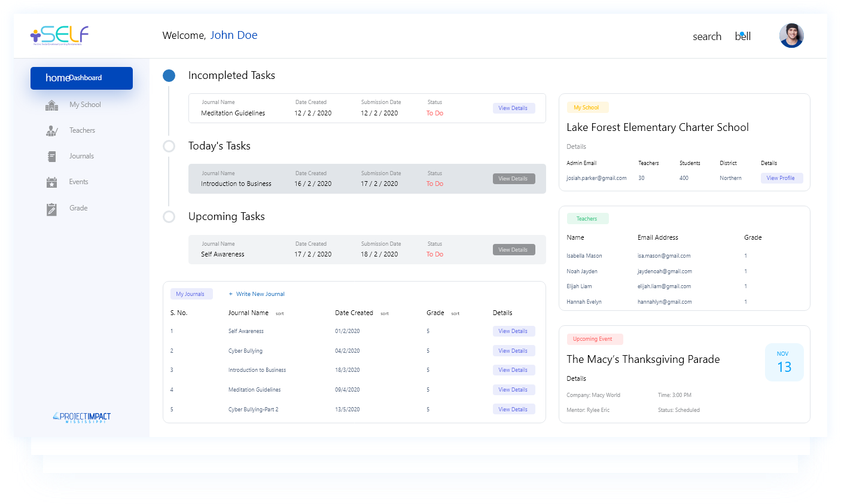Select the Incompleted Tasks timeline marker

click(x=169, y=75)
